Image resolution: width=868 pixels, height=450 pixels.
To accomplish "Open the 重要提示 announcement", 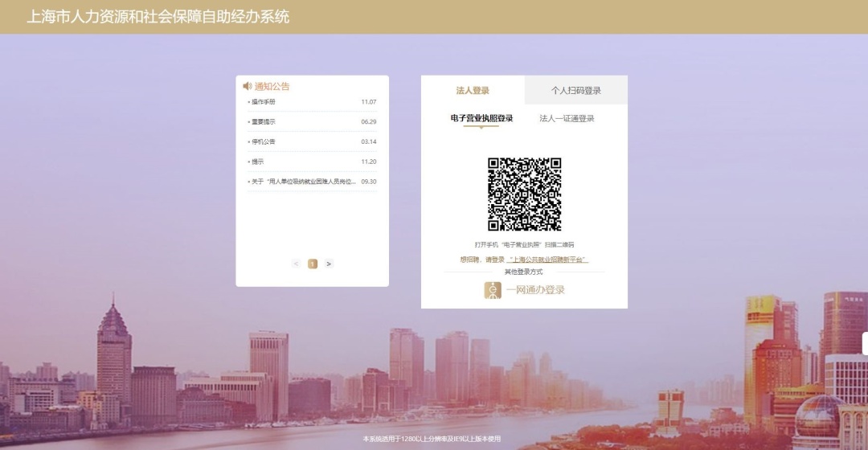I will pos(263,122).
